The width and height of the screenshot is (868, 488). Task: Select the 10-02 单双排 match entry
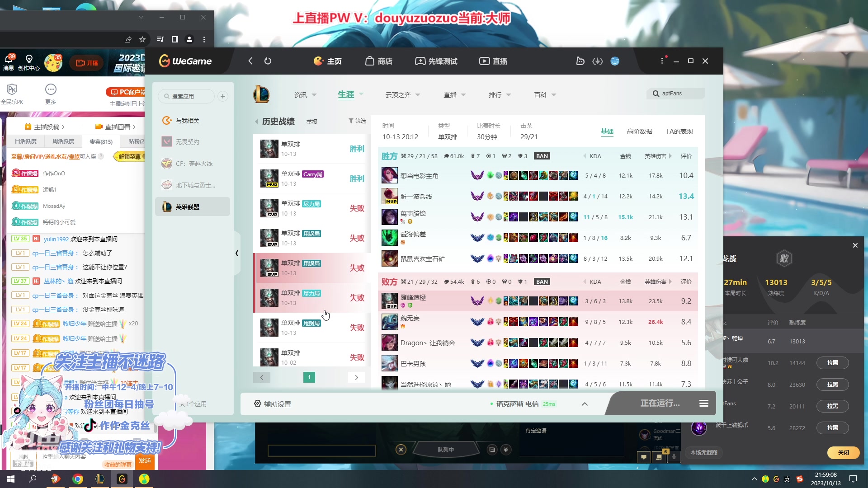pyautogui.click(x=312, y=357)
